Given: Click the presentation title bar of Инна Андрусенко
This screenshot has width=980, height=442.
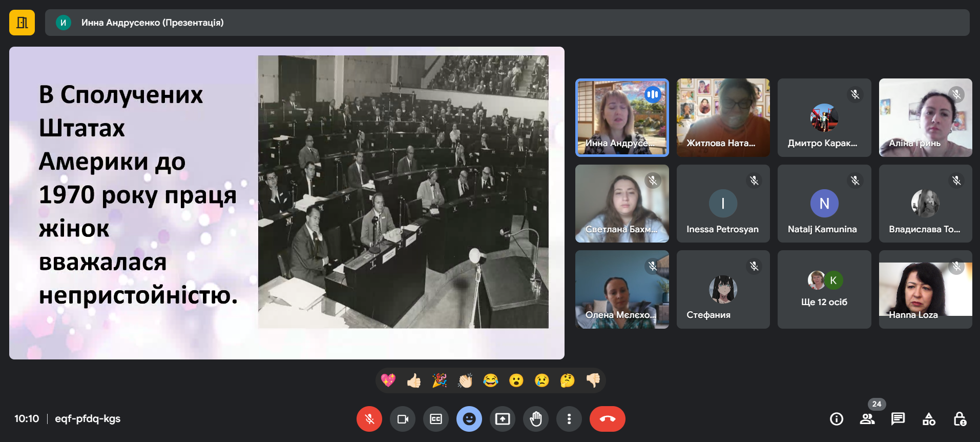Looking at the screenshot, I should (507, 23).
